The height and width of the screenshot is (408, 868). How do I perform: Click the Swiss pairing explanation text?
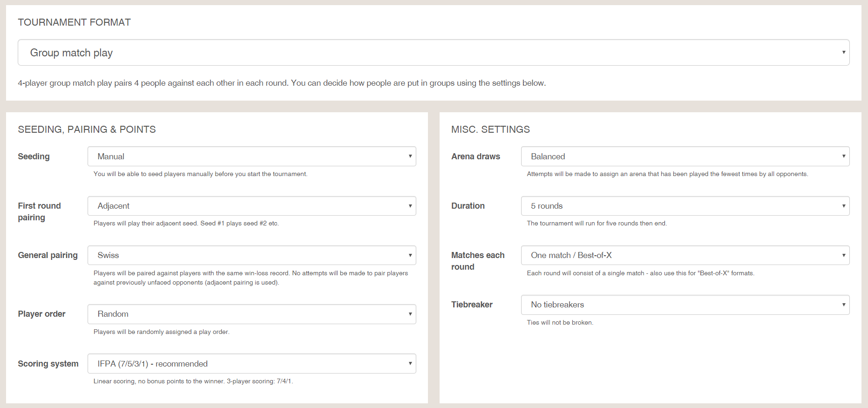coord(251,278)
